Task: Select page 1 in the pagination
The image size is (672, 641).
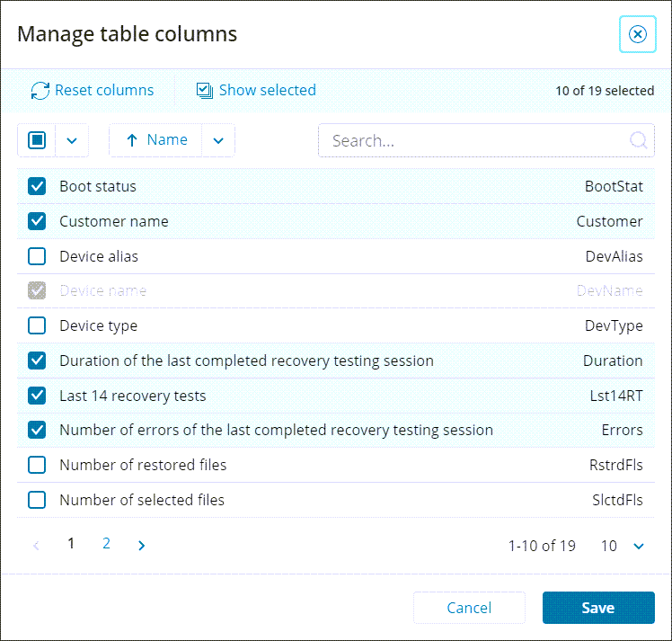Action: (x=71, y=544)
